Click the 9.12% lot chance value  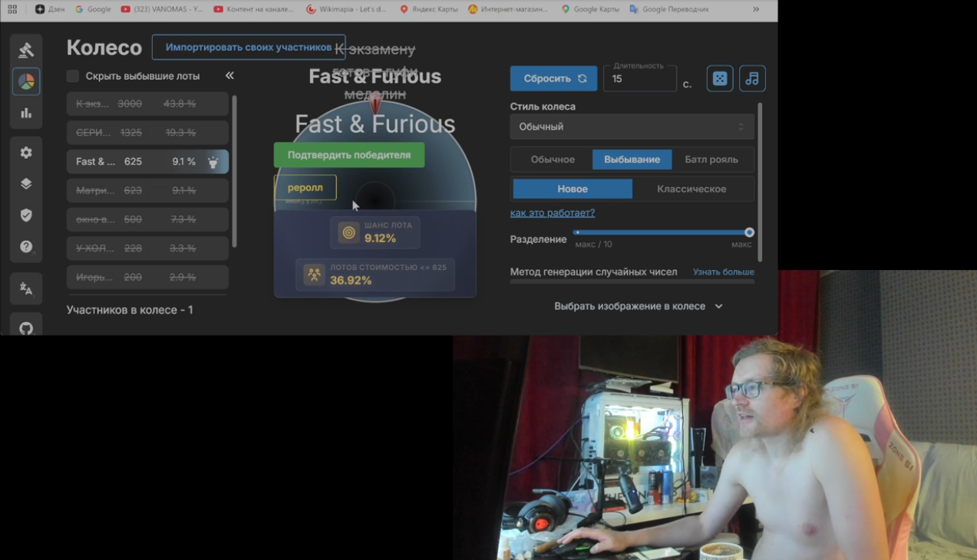coord(380,239)
